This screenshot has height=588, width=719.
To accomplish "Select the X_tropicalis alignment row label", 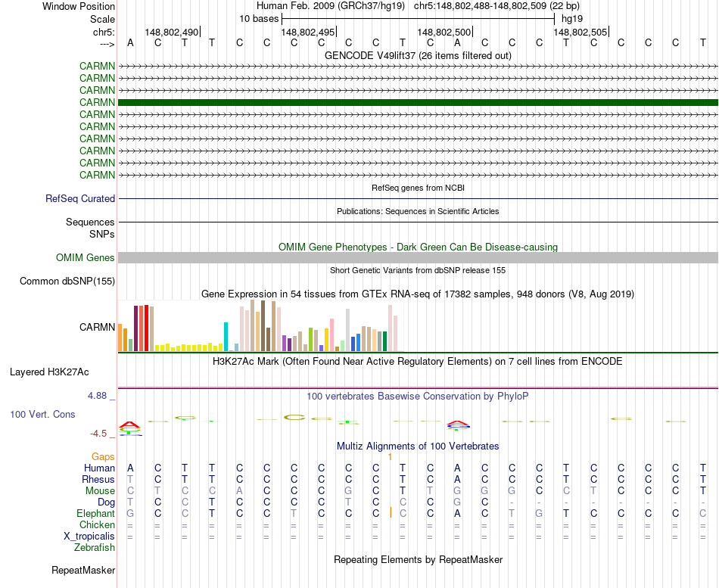I will [89, 537].
